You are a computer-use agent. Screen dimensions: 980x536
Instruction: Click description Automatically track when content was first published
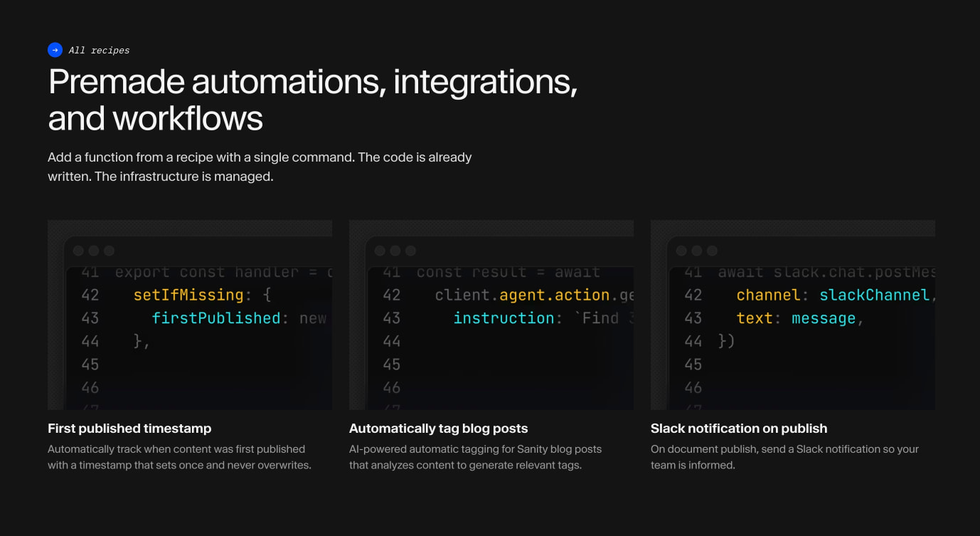179,457
